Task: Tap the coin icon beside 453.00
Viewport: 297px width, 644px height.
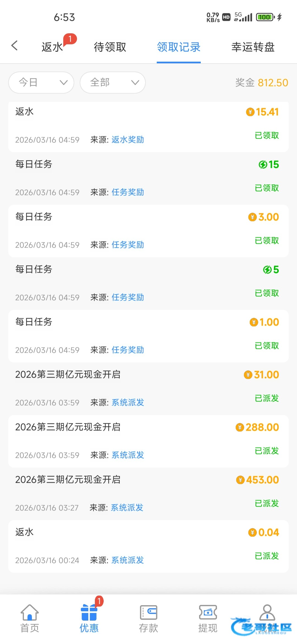Action: (x=240, y=480)
